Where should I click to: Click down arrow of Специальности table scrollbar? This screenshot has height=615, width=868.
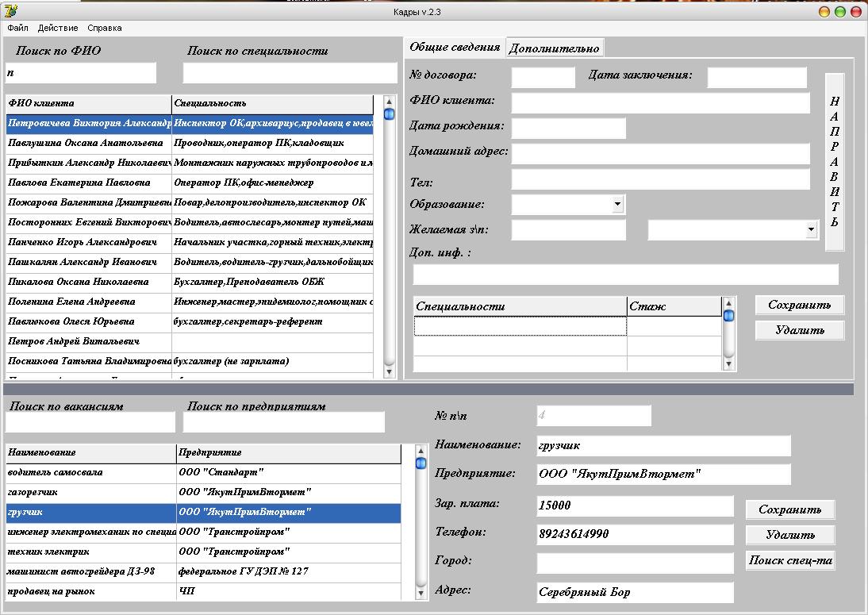click(728, 363)
